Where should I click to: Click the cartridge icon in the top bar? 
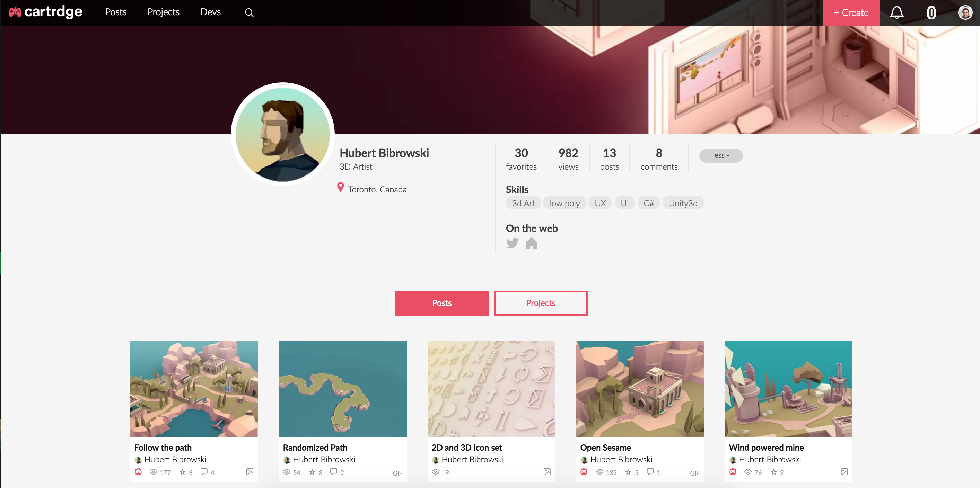click(x=931, y=12)
